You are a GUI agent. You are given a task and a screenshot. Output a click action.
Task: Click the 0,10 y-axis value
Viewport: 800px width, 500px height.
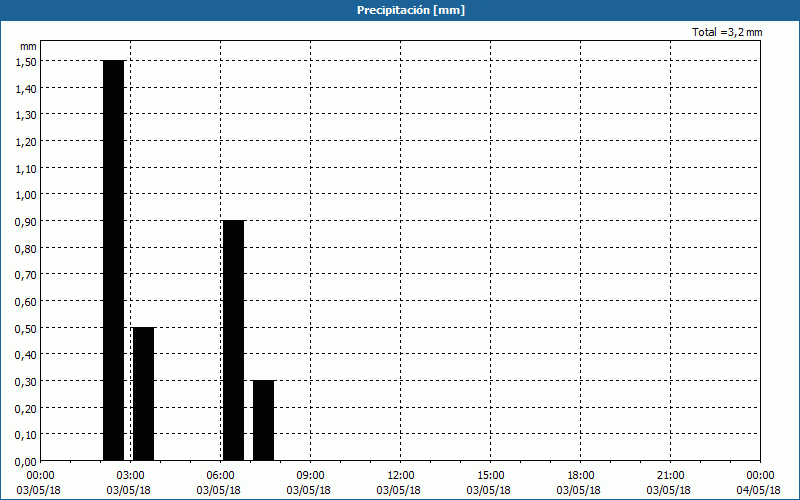(26, 435)
